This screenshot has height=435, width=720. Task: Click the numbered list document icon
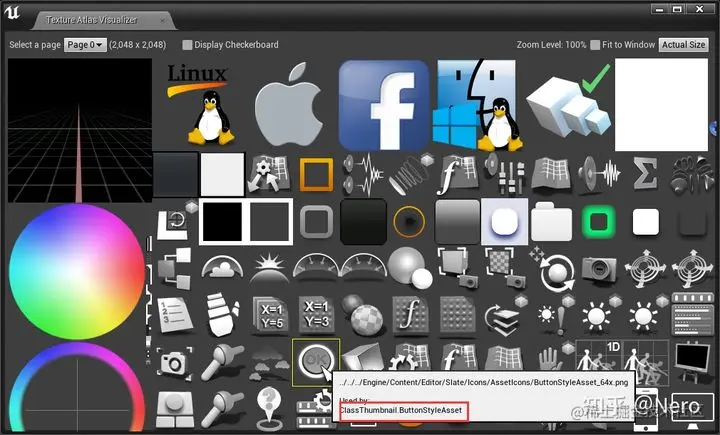[174, 316]
